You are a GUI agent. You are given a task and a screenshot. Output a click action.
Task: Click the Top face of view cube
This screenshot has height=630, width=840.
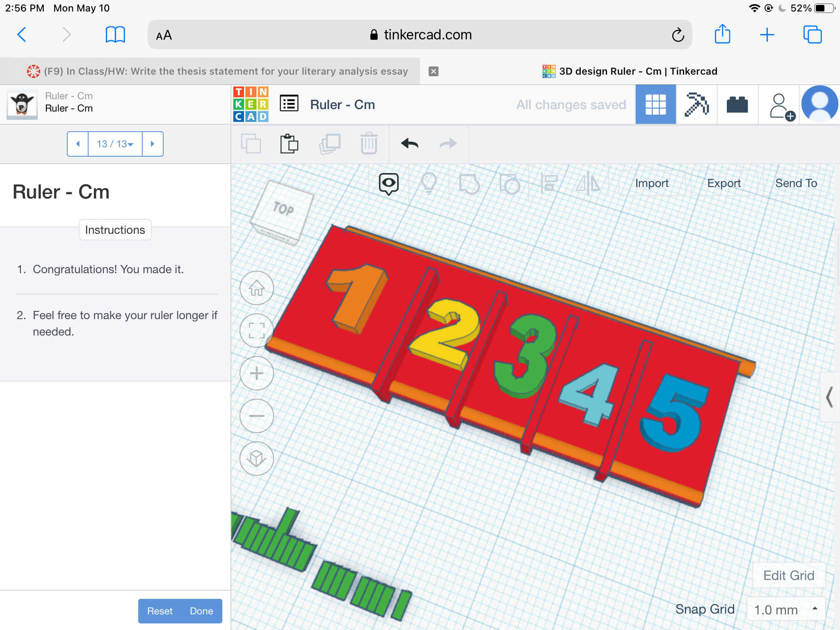(x=283, y=209)
